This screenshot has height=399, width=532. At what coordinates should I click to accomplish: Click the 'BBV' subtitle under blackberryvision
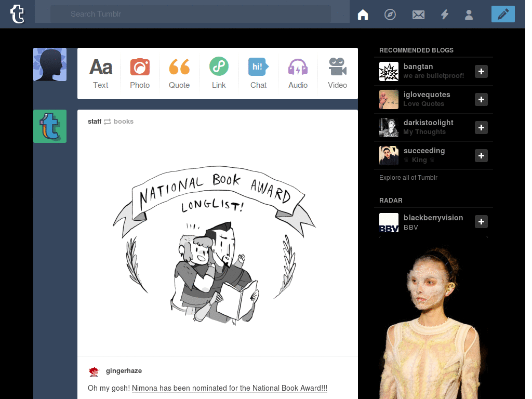tap(411, 228)
